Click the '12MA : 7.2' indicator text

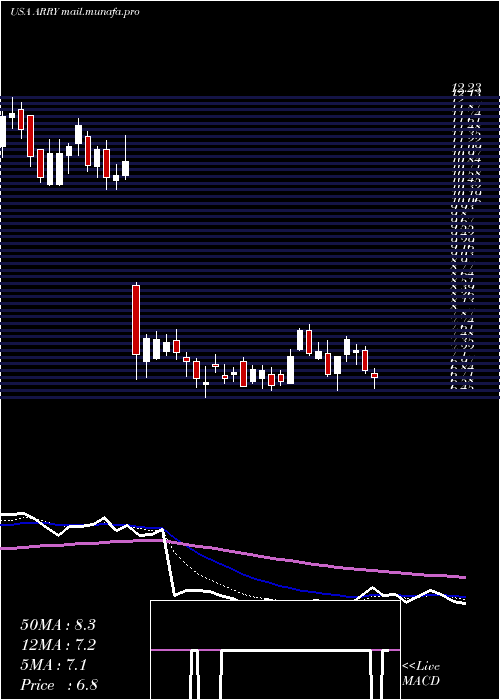(x=58, y=645)
